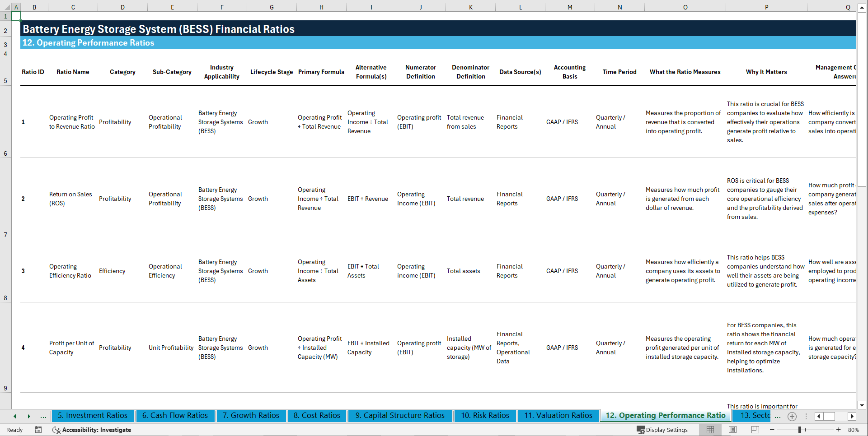This screenshot has width=868, height=436.
Task: Open the macro recording icon in status bar
Action: (38, 430)
